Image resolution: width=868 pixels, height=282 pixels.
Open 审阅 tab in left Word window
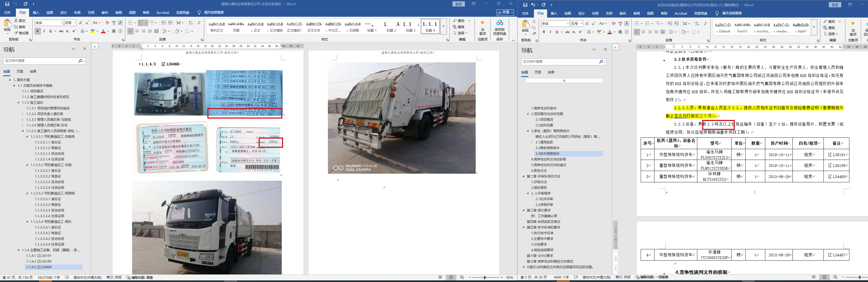point(119,12)
